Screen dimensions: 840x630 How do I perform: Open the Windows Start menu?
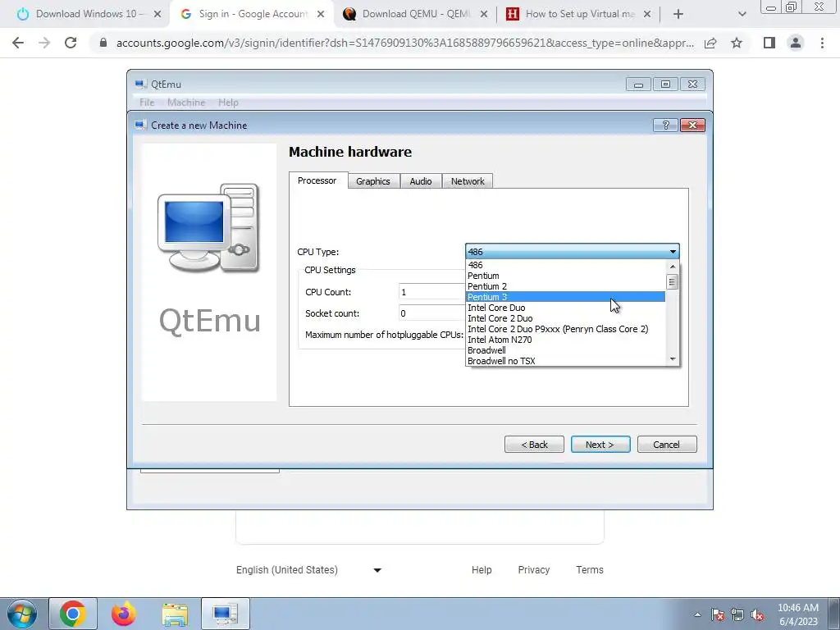pyautogui.click(x=22, y=614)
